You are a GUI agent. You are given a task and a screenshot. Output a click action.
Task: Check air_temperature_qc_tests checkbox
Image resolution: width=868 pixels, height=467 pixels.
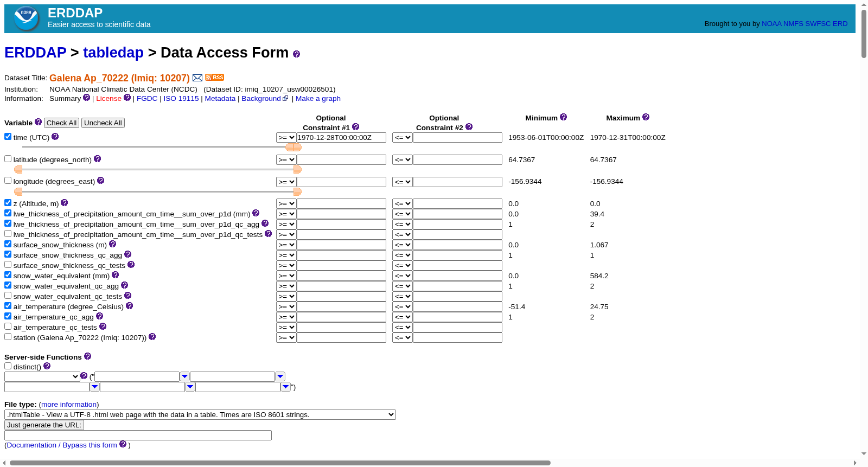(8, 327)
